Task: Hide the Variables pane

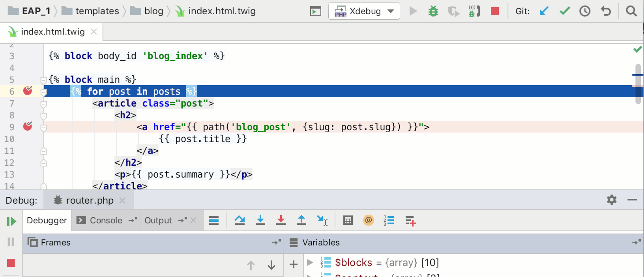Action: tap(637, 242)
